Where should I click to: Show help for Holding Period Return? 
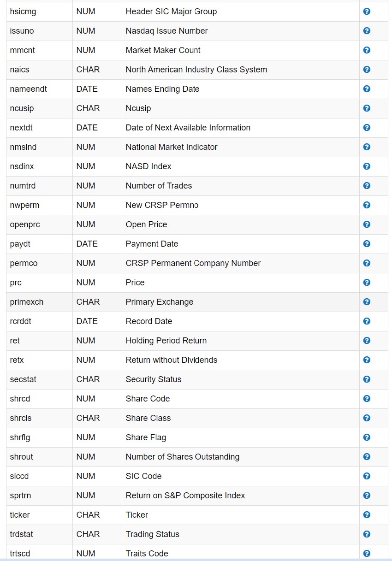point(367,341)
